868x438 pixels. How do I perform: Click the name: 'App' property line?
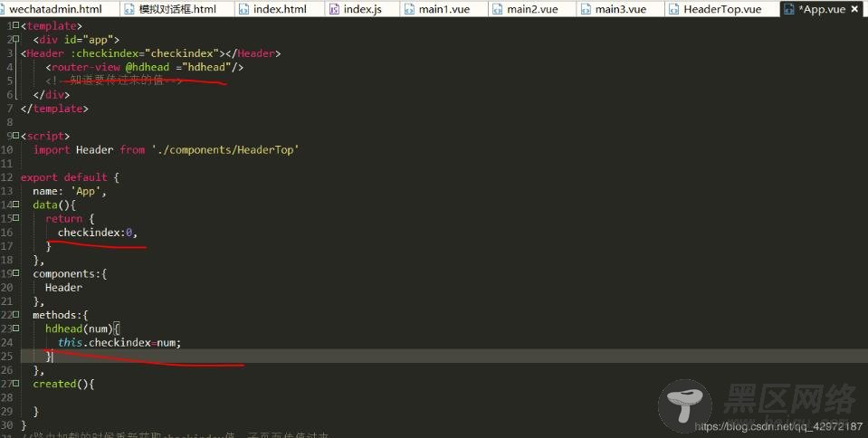coord(70,191)
